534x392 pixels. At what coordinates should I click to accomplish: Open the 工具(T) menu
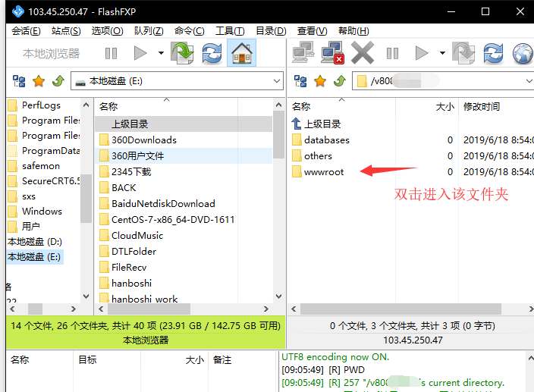pyautogui.click(x=230, y=31)
